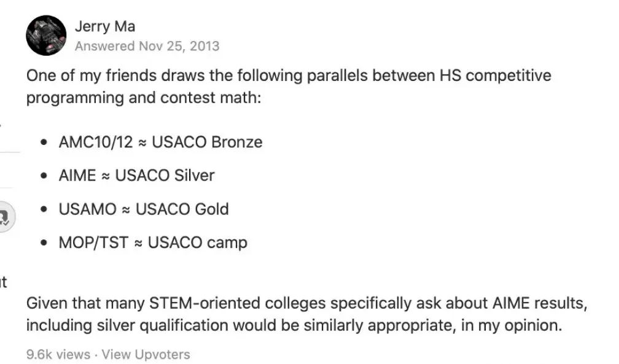Click the opening paragraph about competitive programming
The height and width of the screenshot is (364, 619).
289,87
